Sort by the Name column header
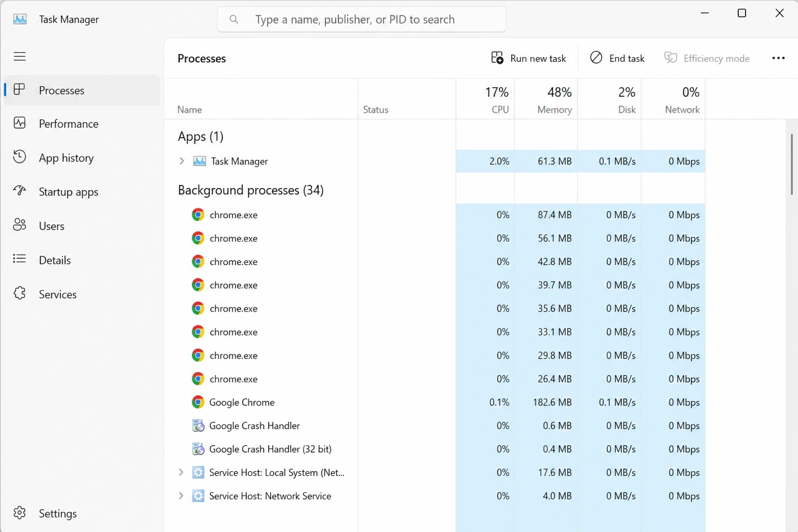The width and height of the screenshot is (798, 532). [261, 99]
